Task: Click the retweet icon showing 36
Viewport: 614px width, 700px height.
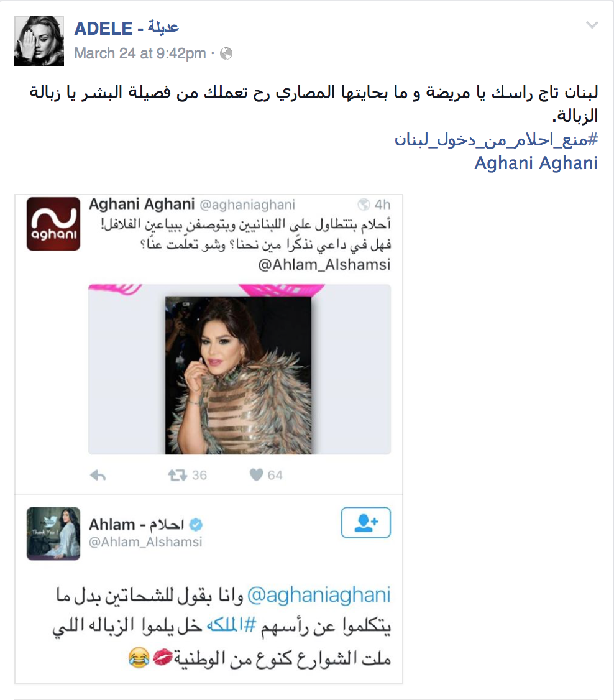Action: [177, 475]
